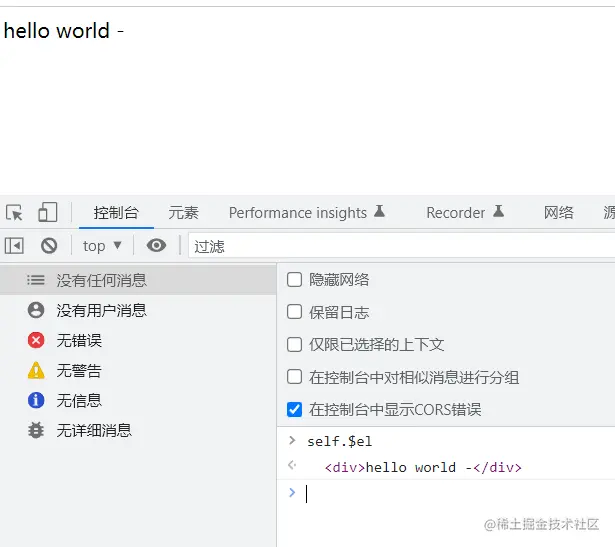Open the Performance insights tab
Screen dimensions: 615x547
click(x=306, y=213)
